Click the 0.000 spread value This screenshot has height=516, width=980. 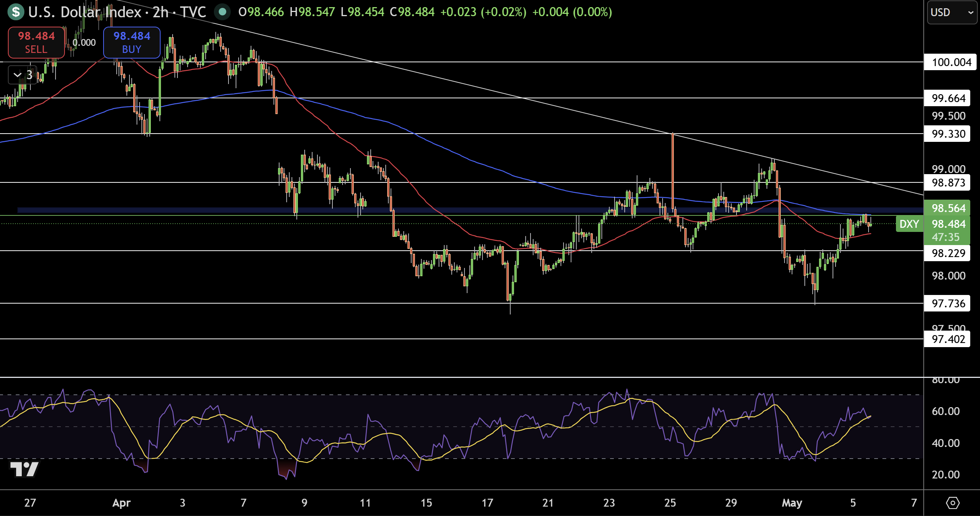click(84, 42)
